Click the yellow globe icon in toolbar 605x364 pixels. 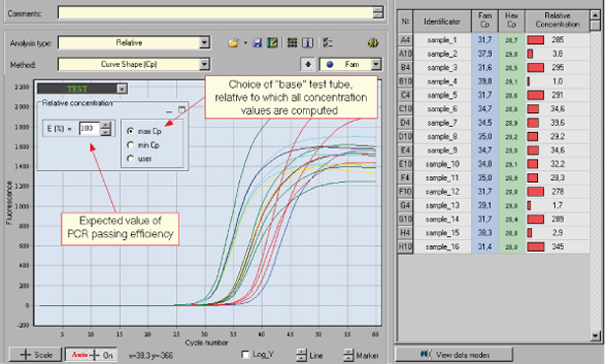[x=373, y=43]
